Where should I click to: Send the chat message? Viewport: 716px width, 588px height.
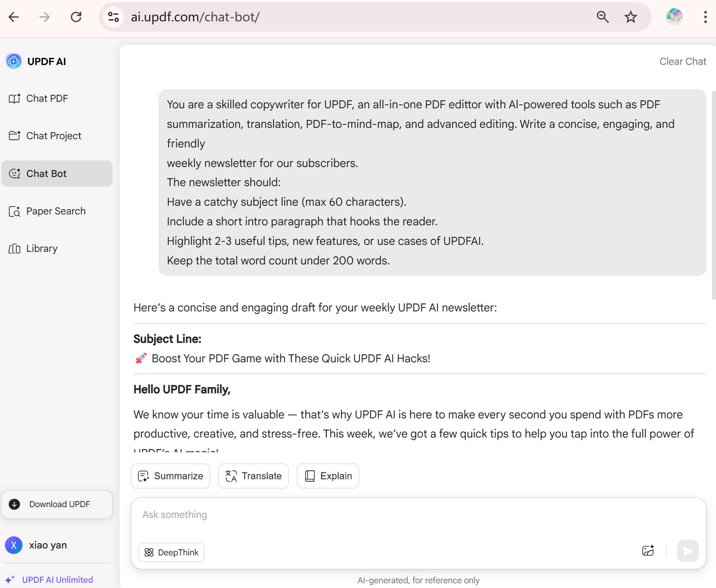coord(688,551)
